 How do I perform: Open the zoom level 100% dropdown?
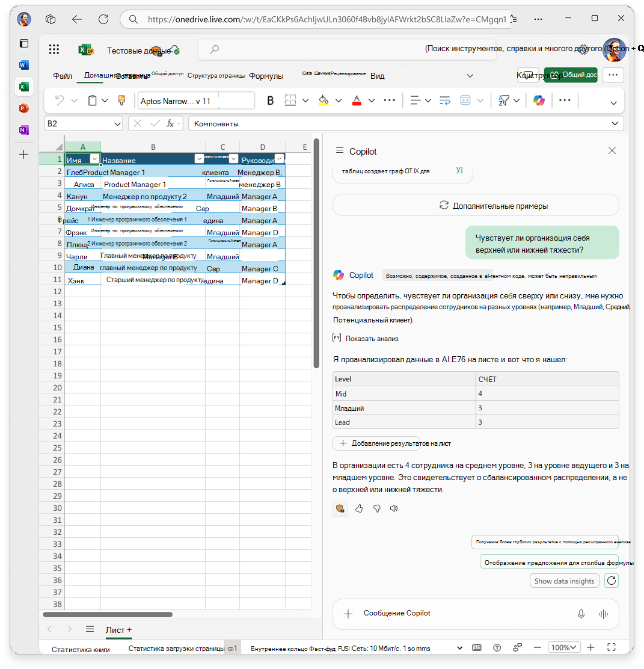pyautogui.click(x=563, y=648)
